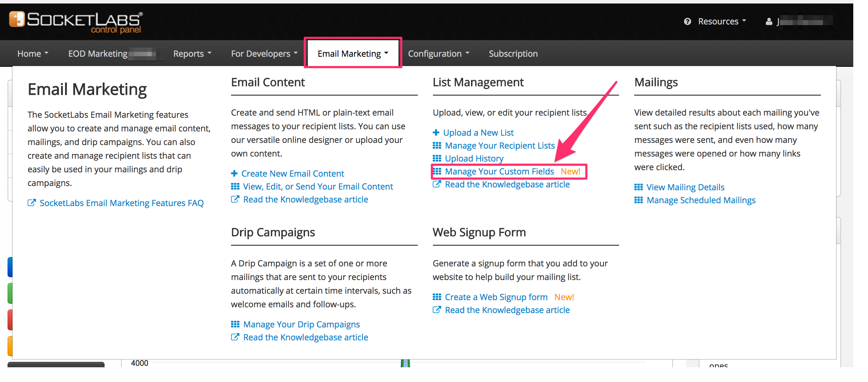This screenshot has width=868, height=382.
Task: Click grid icon beside Manage Your Recipient Lists
Action: pos(437,145)
